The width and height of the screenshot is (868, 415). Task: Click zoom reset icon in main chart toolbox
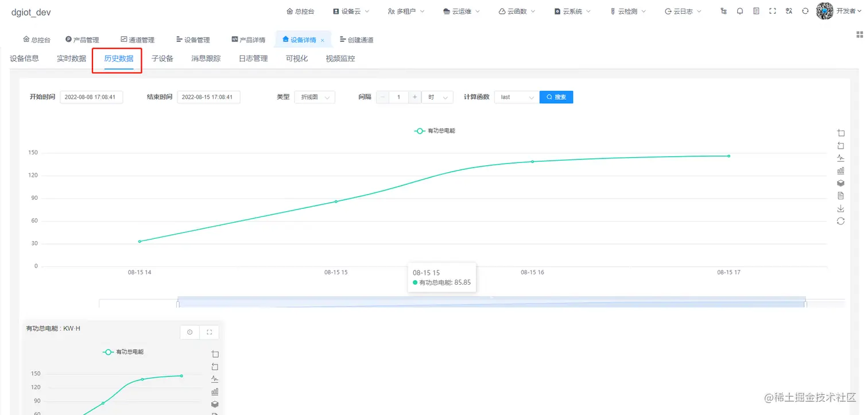point(840,146)
